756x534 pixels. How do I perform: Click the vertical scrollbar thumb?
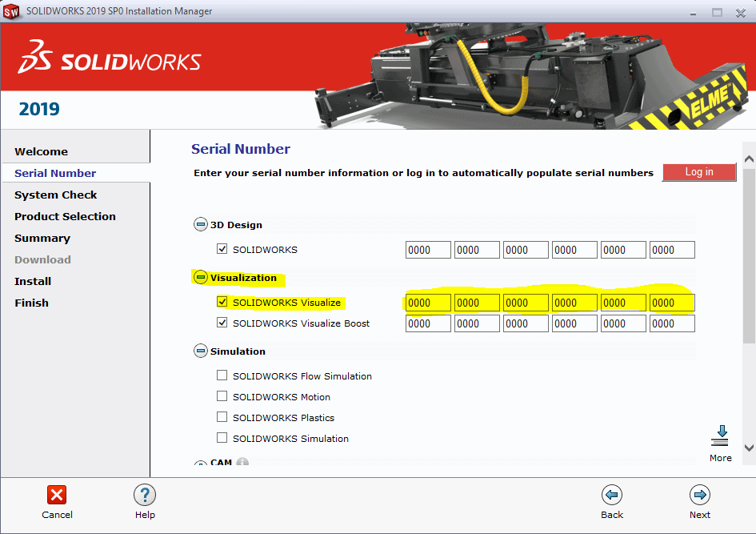click(749, 255)
